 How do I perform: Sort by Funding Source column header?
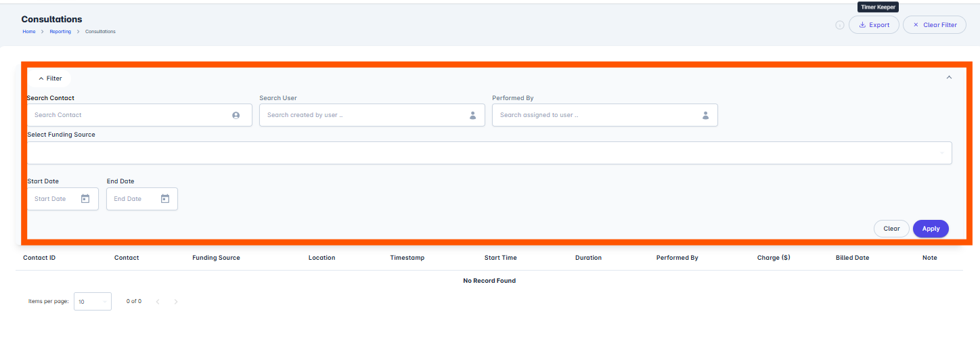216,258
